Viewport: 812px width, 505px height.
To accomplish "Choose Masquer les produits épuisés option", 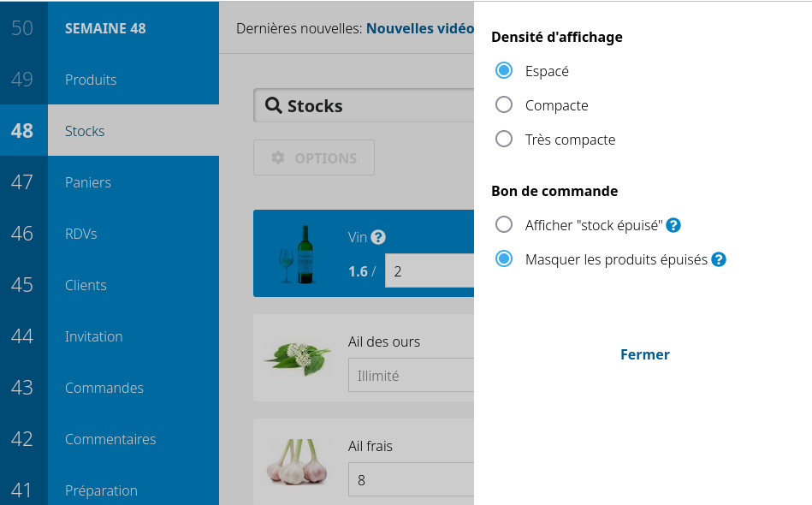I will point(504,258).
